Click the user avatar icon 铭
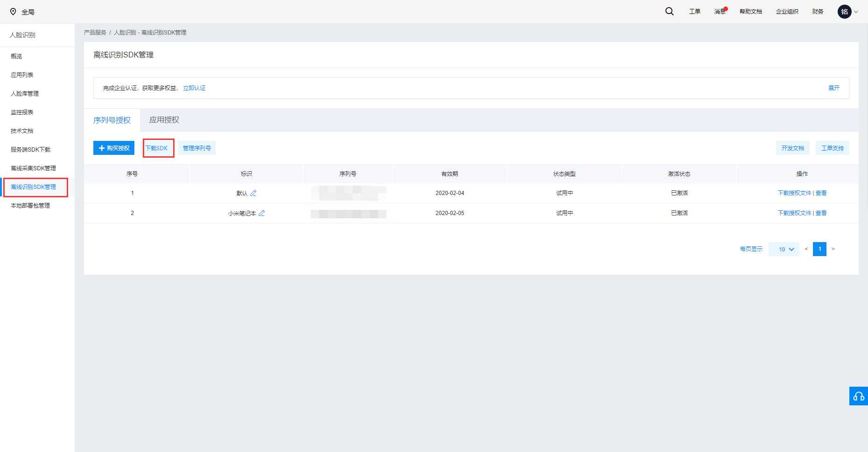The width and height of the screenshot is (868, 452). [x=845, y=12]
